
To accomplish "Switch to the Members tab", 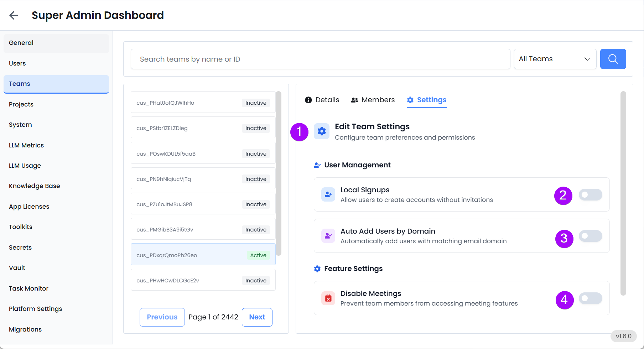I will click(373, 100).
